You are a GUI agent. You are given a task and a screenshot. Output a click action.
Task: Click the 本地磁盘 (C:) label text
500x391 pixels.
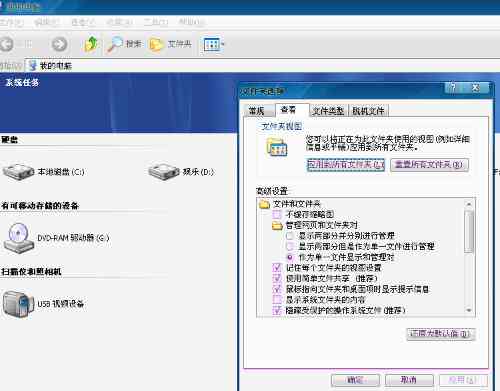tap(61, 172)
